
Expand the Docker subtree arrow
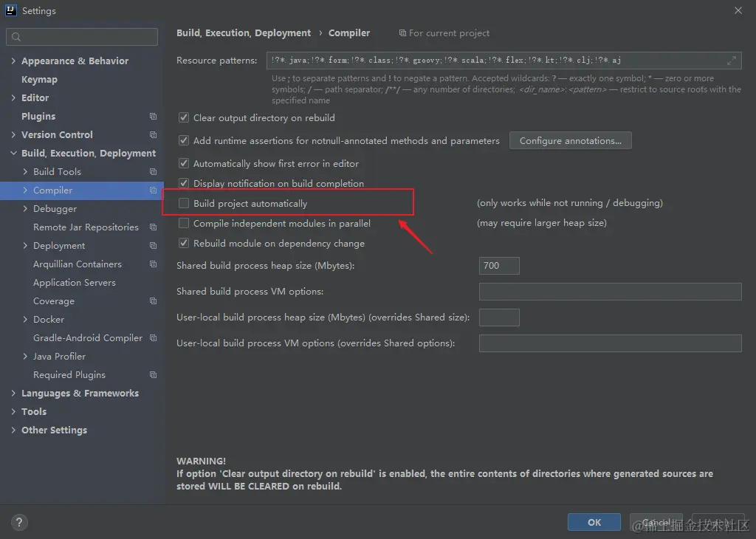(25, 320)
